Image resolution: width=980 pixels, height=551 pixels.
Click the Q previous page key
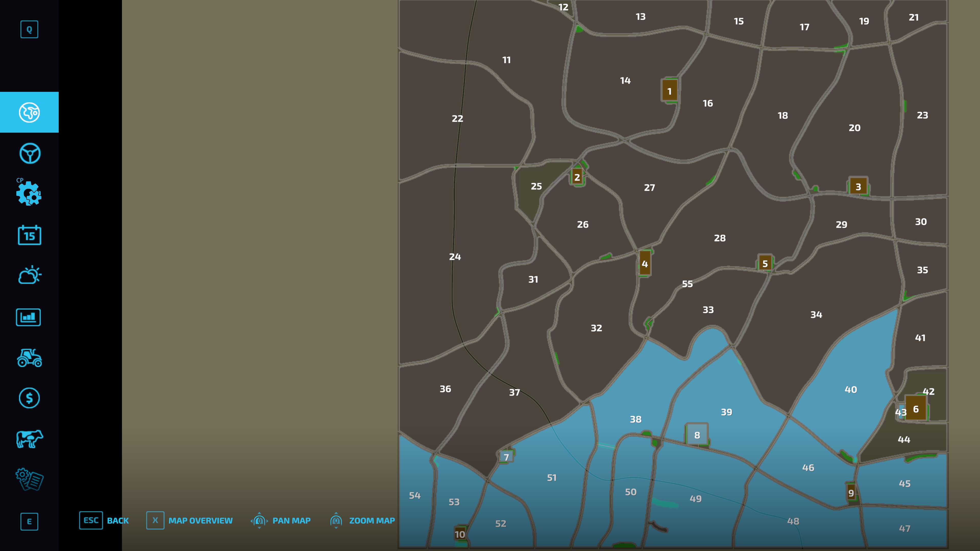click(x=29, y=29)
